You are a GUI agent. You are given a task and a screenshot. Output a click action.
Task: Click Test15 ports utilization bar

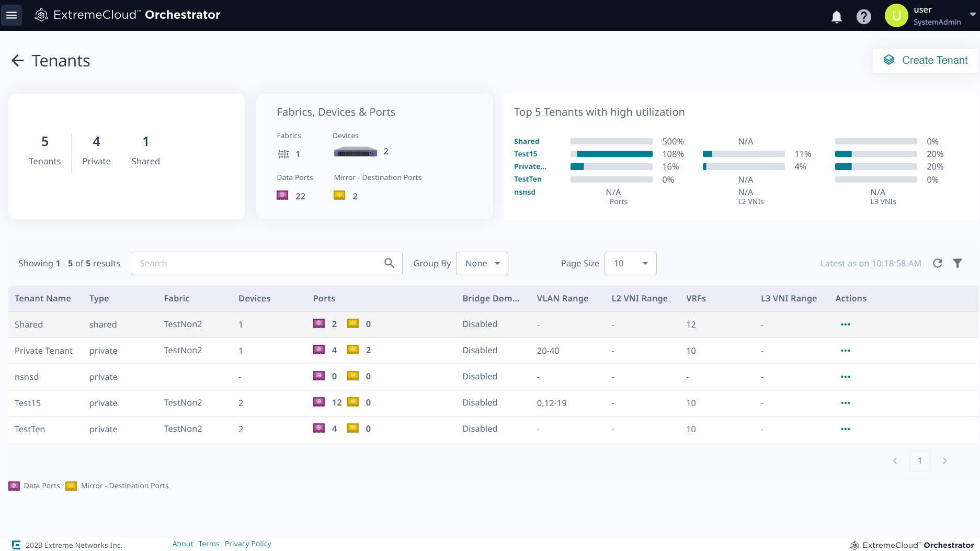611,154
